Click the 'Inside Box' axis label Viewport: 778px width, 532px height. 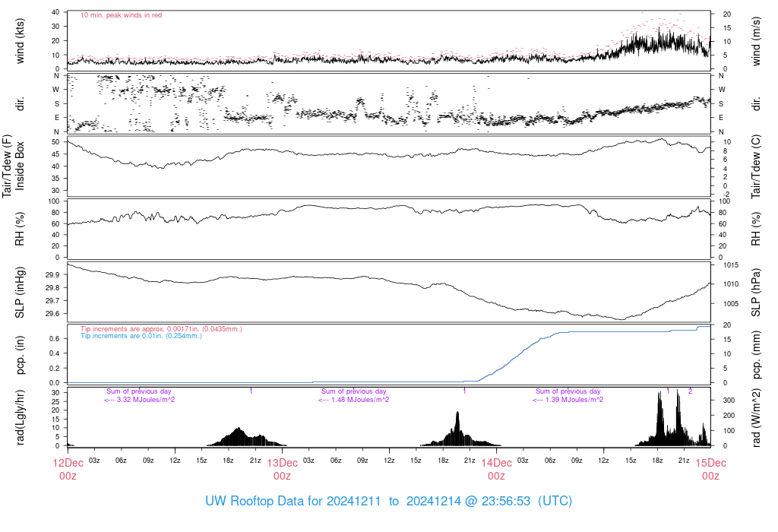point(20,166)
